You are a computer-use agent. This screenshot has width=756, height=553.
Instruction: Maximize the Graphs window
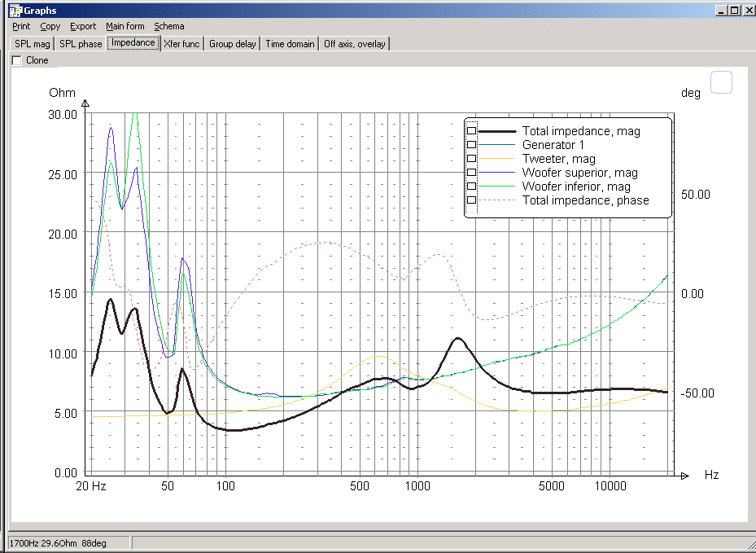point(734,10)
